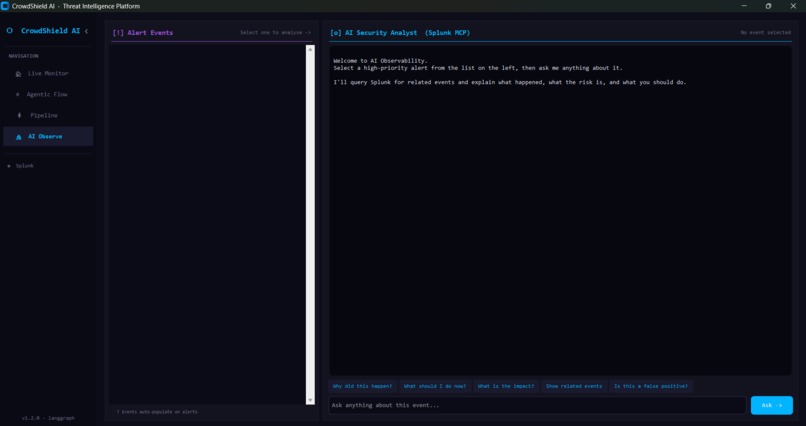The width and height of the screenshot is (806, 426).
Task: Focus the 'Ask anything about this event' field
Action: tap(537, 405)
